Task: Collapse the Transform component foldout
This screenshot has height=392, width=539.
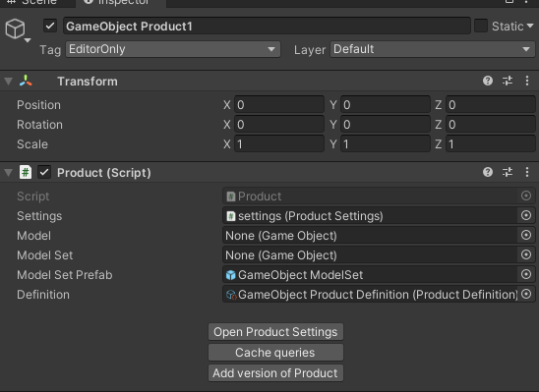Action: [x=8, y=82]
